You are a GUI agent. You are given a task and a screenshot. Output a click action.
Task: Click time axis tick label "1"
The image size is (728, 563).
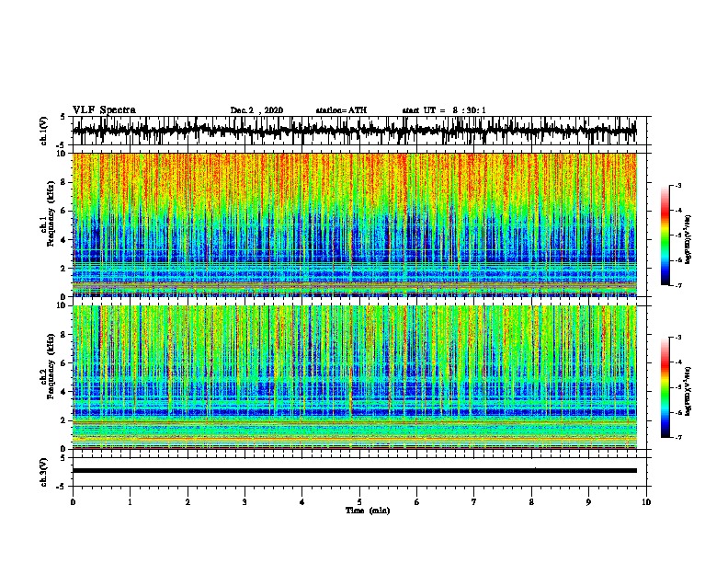(x=130, y=502)
